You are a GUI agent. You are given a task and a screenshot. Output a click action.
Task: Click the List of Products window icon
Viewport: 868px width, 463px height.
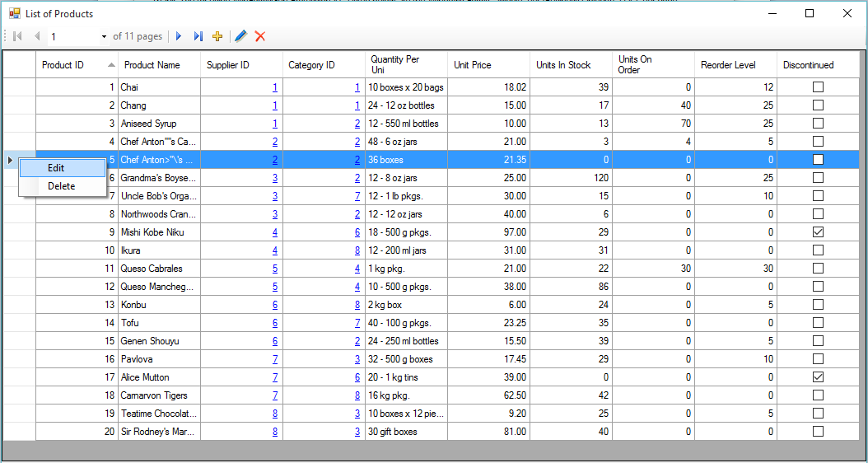click(x=14, y=14)
